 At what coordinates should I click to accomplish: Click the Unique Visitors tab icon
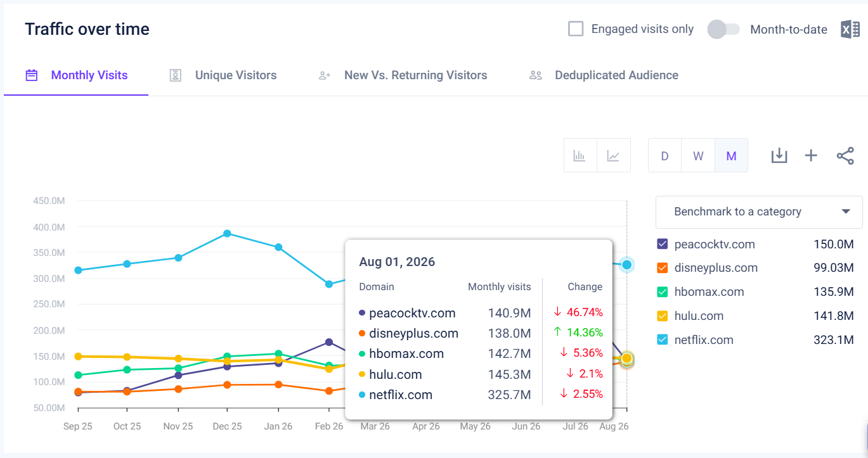click(176, 75)
